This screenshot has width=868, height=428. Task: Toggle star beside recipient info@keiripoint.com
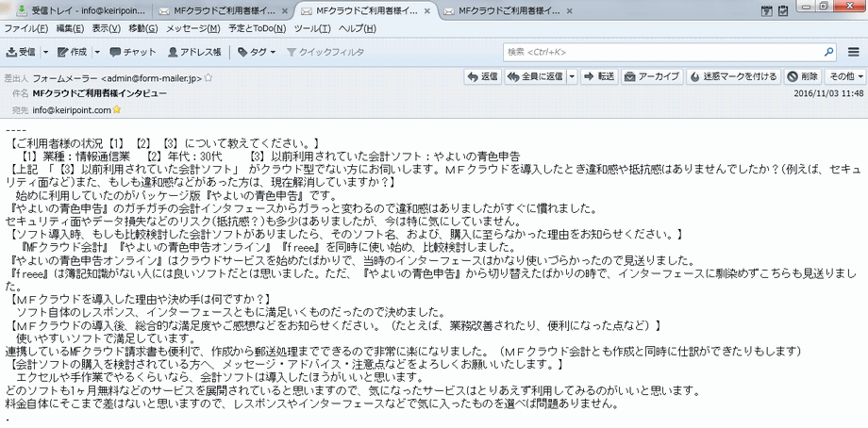click(x=117, y=109)
